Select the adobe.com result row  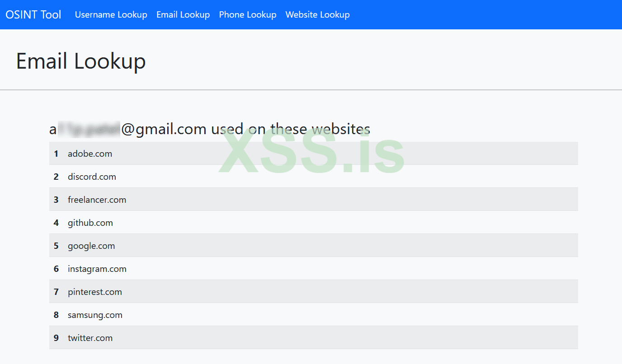coord(314,154)
